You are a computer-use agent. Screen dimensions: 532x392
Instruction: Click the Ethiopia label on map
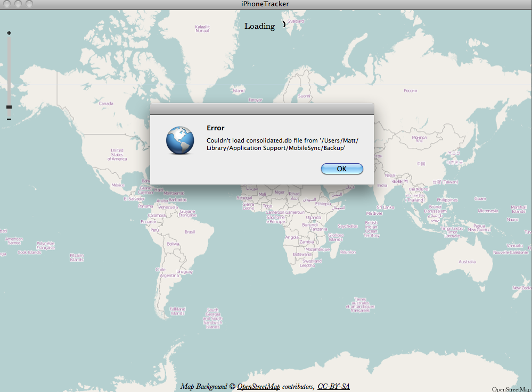tap(323, 204)
